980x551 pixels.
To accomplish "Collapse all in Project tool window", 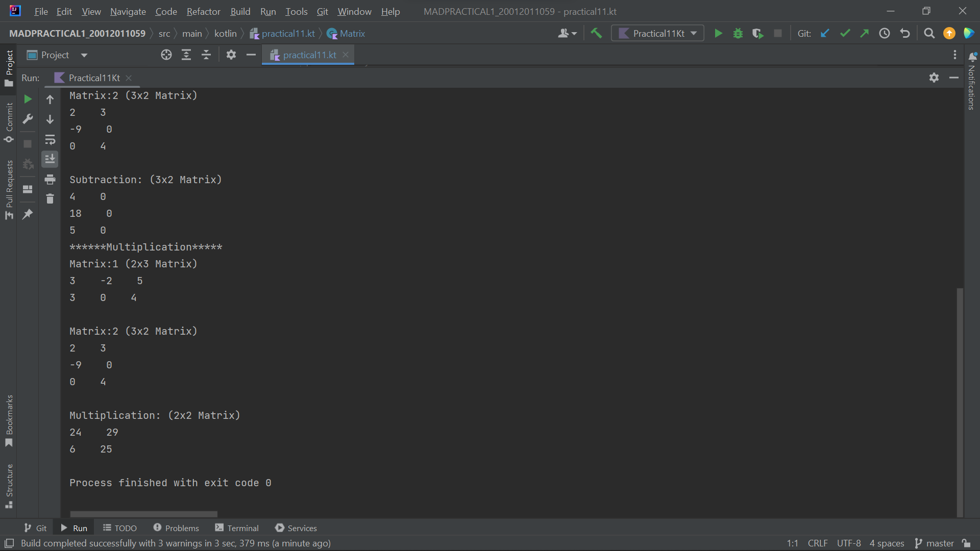I will (x=206, y=55).
